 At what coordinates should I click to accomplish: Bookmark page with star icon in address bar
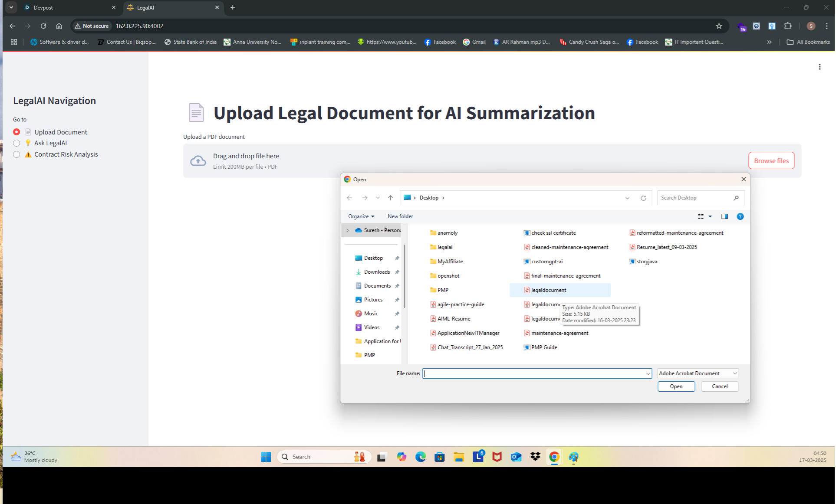pyautogui.click(x=719, y=26)
